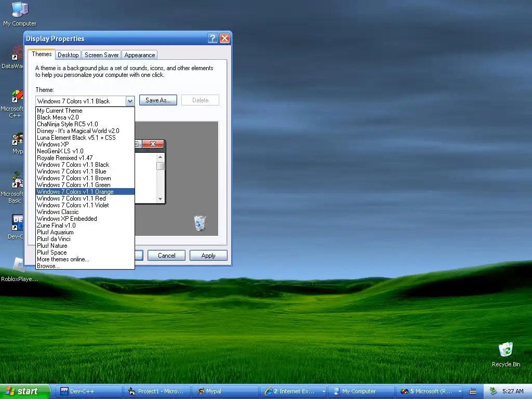Click the preview recycle bin thumbnail

tap(199, 223)
